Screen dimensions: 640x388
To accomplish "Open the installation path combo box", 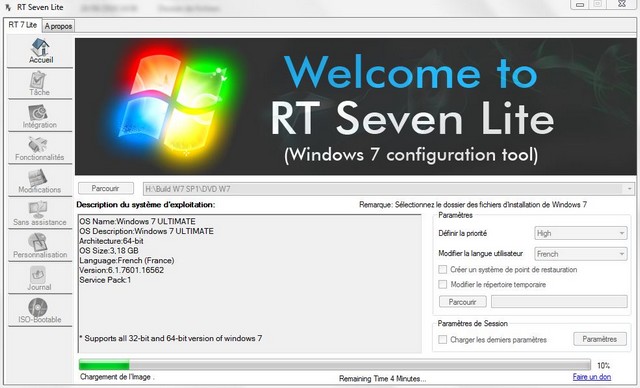I will [x=389, y=189].
